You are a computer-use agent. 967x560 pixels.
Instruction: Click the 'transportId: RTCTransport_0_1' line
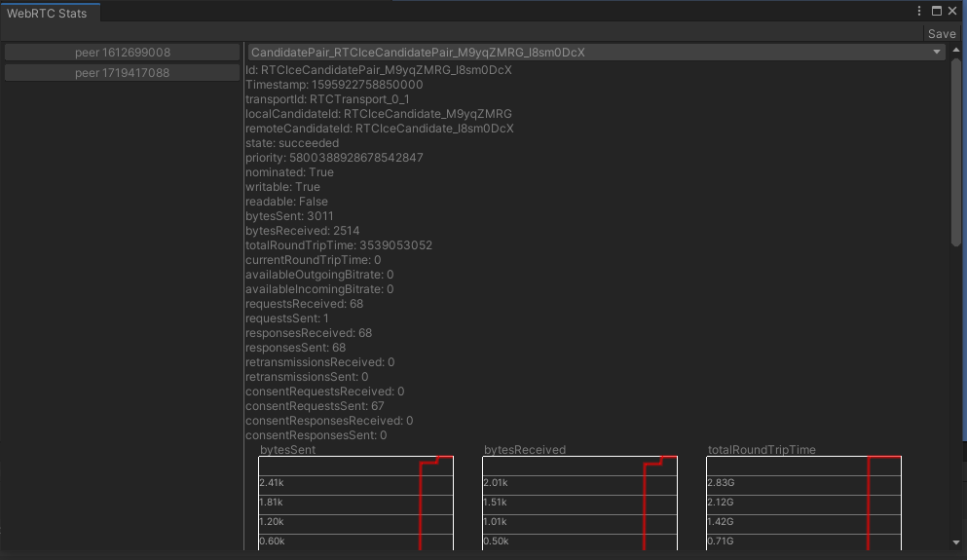click(x=327, y=99)
